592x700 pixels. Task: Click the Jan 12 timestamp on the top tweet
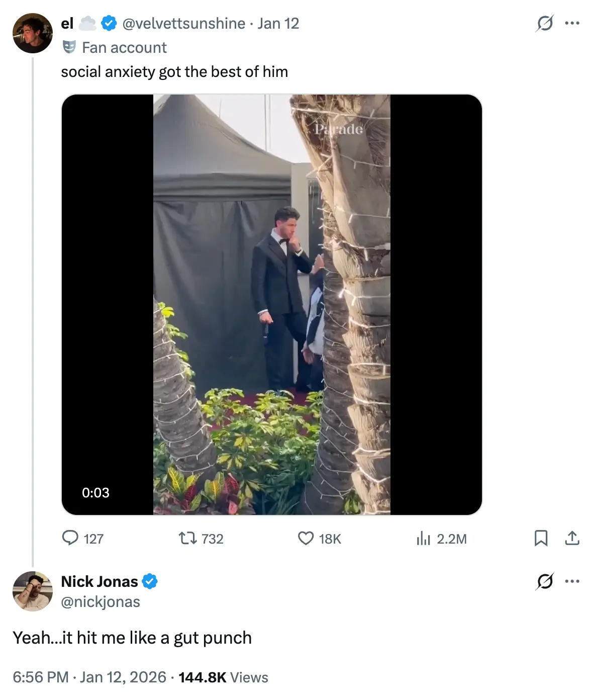tap(278, 23)
